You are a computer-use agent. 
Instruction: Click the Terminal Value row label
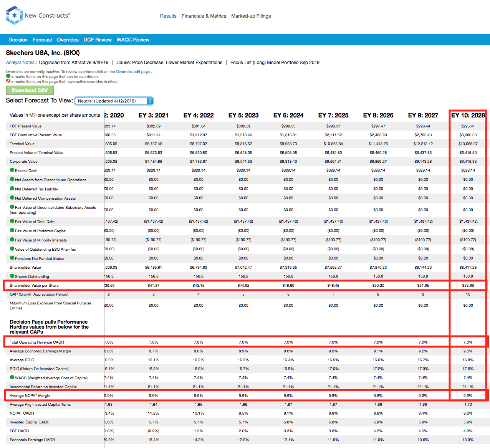[22, 144]
